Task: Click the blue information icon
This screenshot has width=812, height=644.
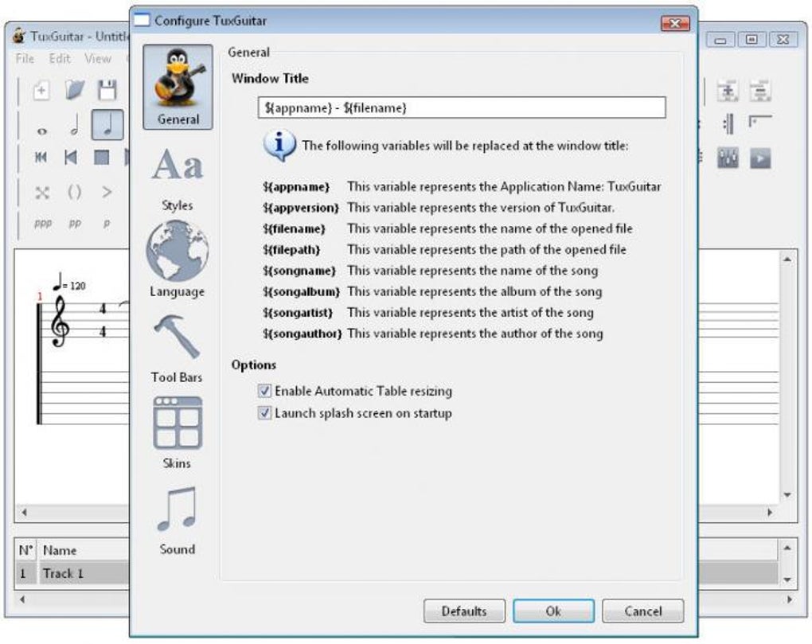Action: point(279,146)
